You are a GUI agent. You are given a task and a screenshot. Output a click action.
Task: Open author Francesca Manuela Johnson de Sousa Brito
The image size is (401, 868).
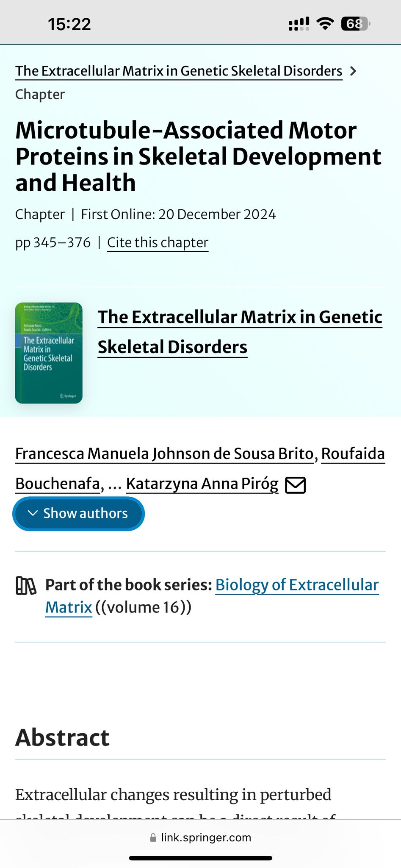[x=164, y=454]
